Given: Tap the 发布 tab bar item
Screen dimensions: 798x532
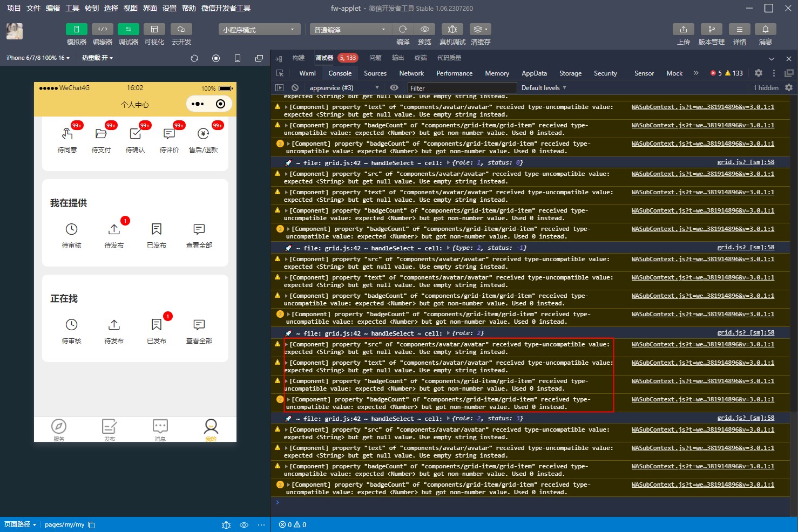Looking at the screenshot, I should [x=110, y=430].
